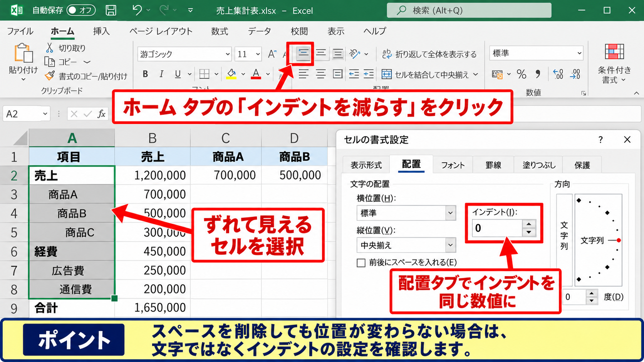Increase the indent value with the up stepper
Image resolution: width=644 pixels, height=362 pixels.
(529, 224)
